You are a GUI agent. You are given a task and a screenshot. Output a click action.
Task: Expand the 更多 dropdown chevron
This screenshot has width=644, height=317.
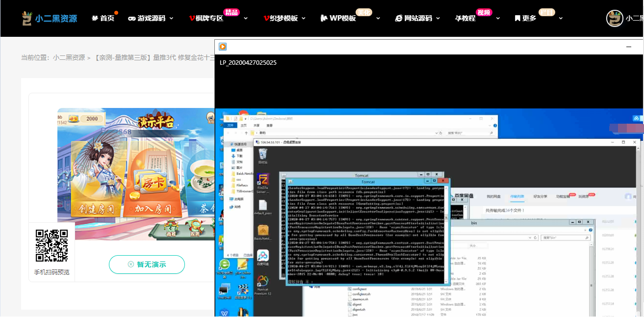pyautogui.click(x=561, y=18)
